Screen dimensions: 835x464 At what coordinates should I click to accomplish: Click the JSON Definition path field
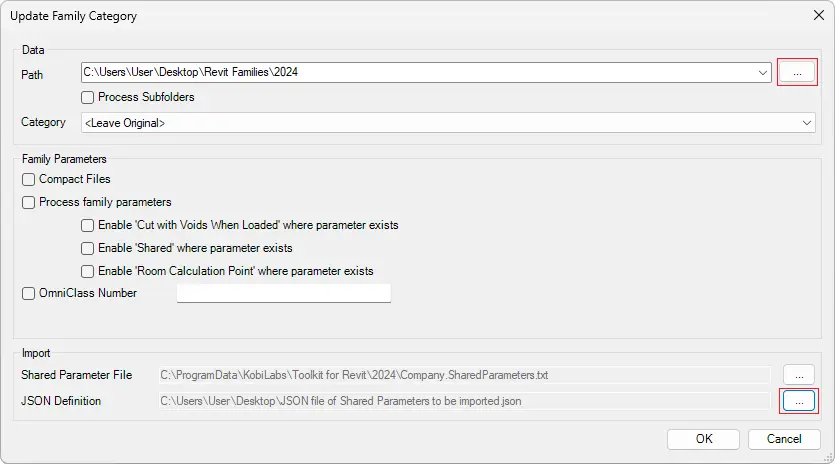coord(465,401)
